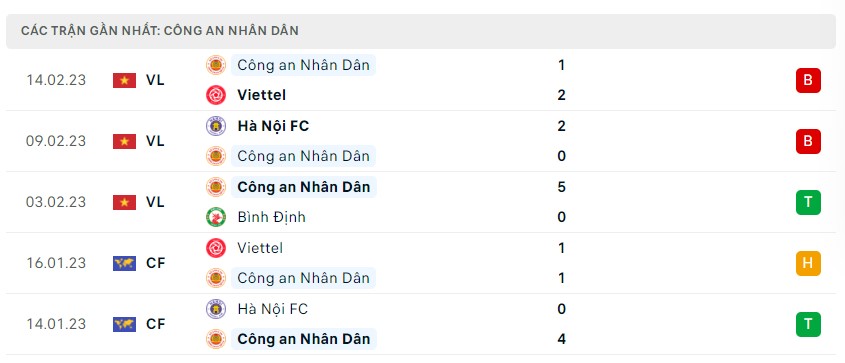Click the orange H badge for 16.01.23 match

[x=808, y=263]
